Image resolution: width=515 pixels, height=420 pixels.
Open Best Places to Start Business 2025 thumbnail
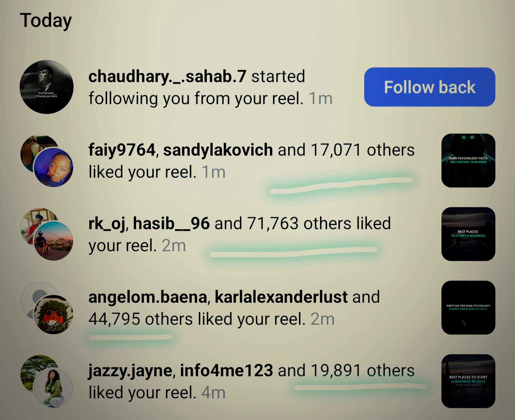point(468,381)
